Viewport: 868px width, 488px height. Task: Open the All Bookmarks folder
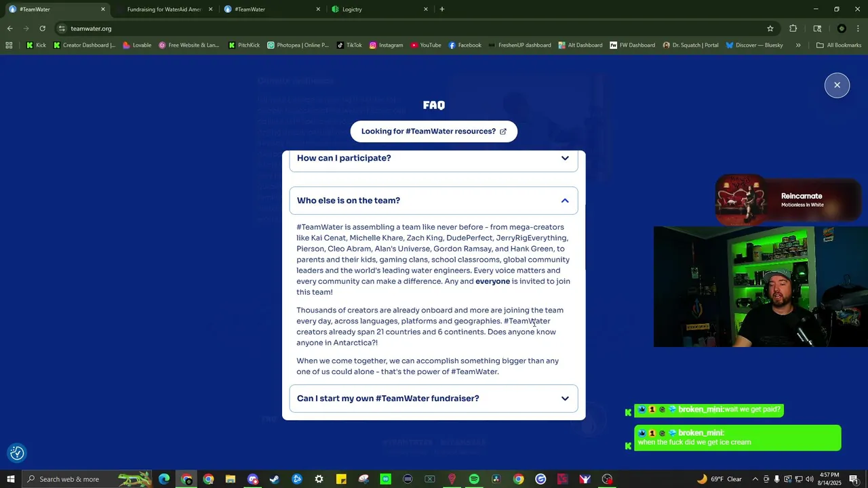coord(838,45)
